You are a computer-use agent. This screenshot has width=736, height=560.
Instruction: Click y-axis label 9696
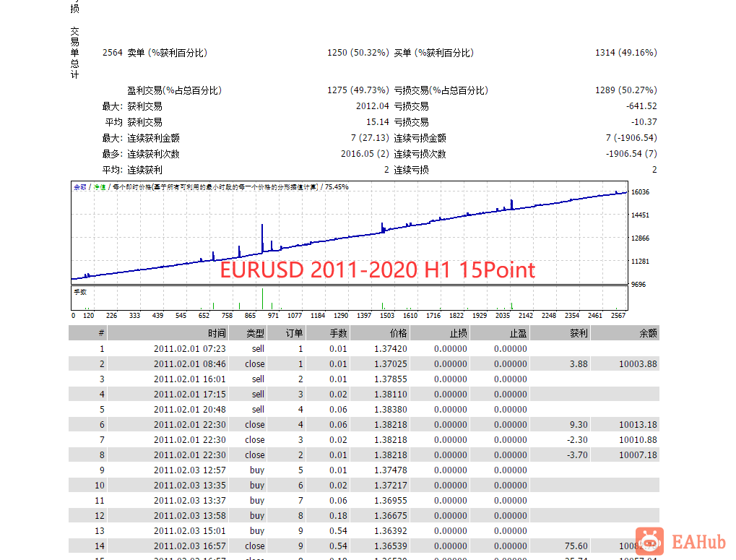(x=638, y=285)
